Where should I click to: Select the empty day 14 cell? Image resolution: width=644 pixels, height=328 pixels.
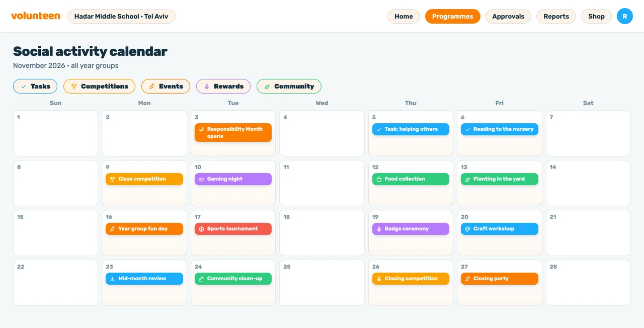click(588, 183)
